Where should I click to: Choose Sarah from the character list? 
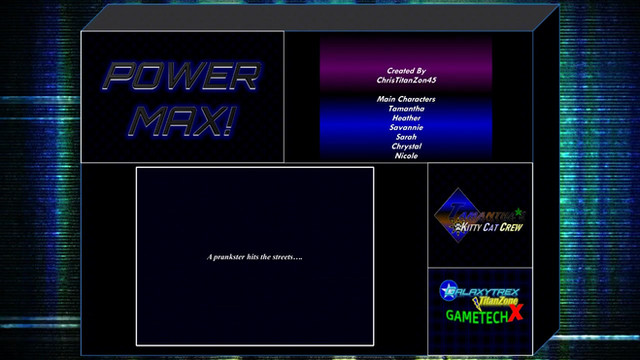(x=406, y=137)
